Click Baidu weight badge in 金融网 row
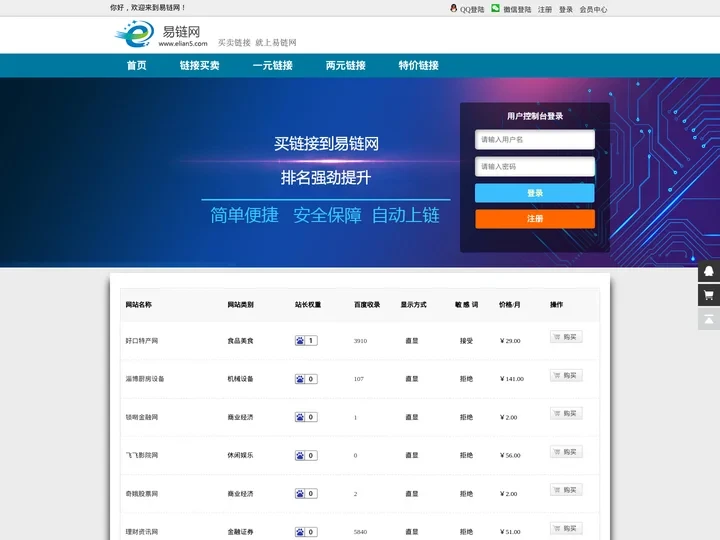This screenshot has height=540, width=720. (x=306, y=417)
